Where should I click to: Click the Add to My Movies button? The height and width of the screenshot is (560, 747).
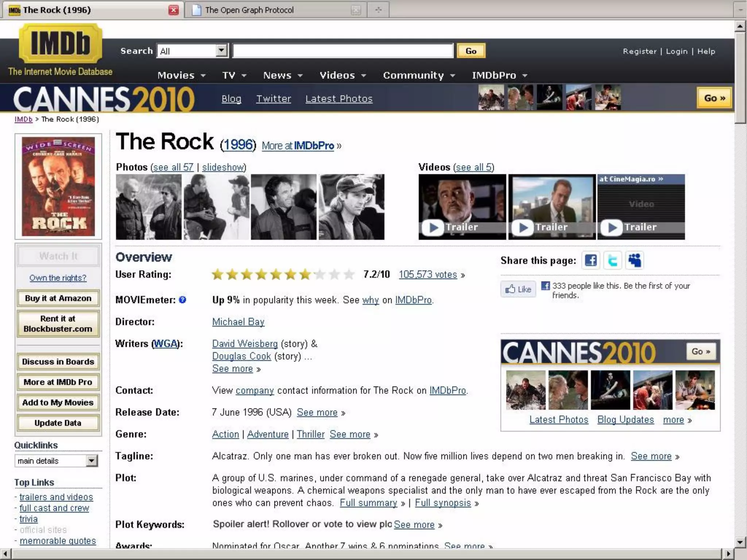point(58,402)
